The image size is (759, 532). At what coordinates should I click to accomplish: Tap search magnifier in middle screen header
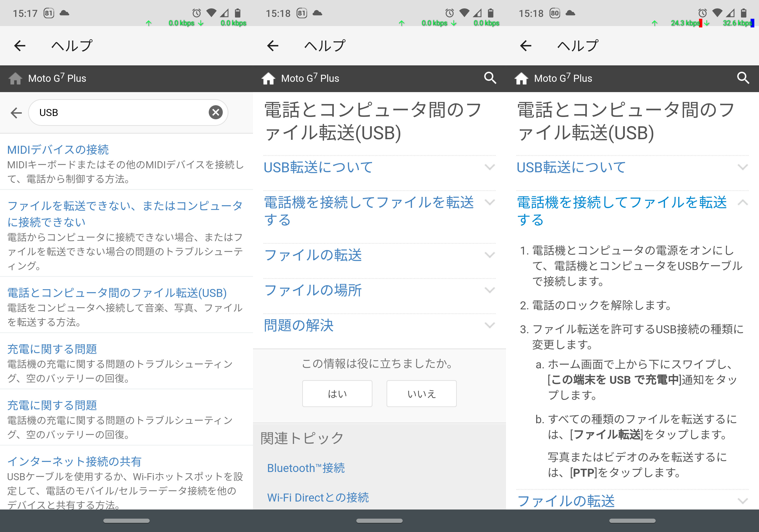point(490,78)
